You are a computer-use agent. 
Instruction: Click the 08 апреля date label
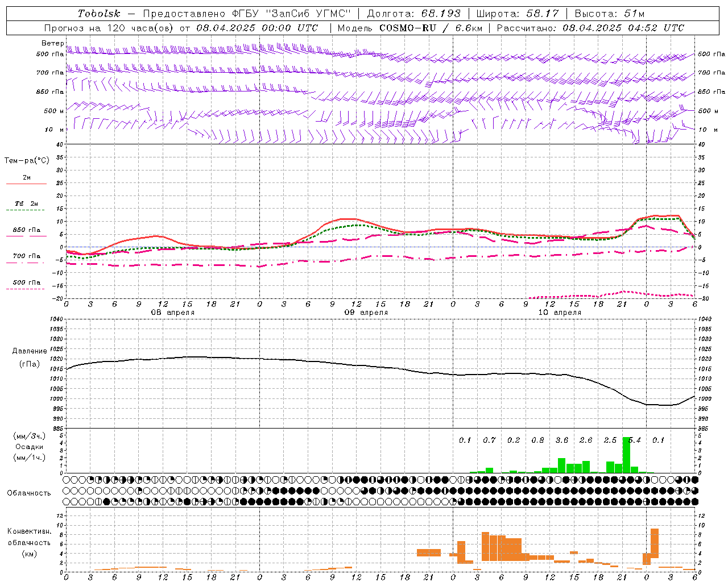pos(172,313)
